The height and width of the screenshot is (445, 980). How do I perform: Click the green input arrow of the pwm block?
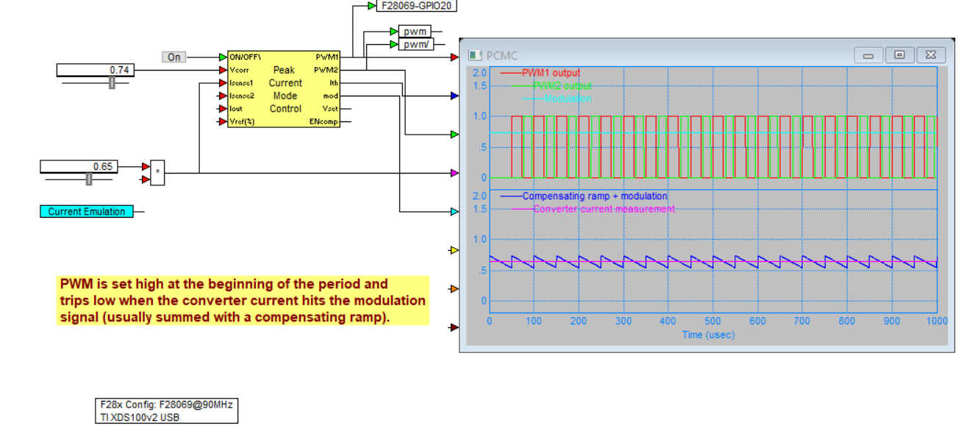pyautogui.click(x=394, y=32)
